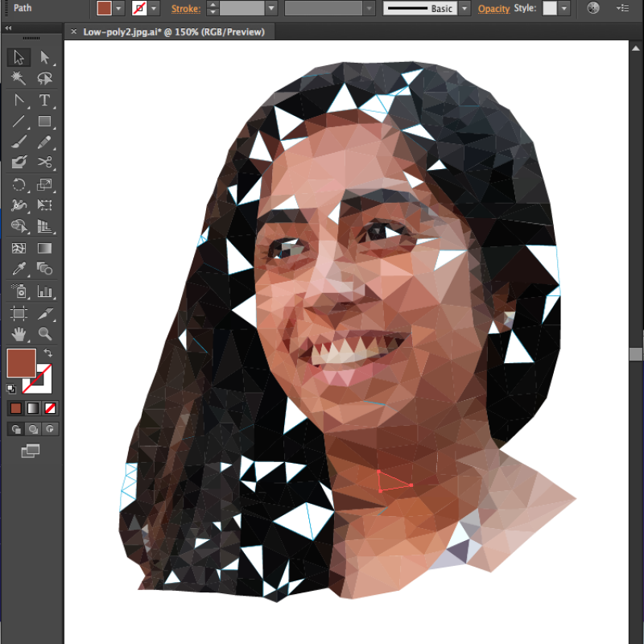Click the large brown Fill color swatch
Image resolution: width=644 pixels, height=644 pixels.
(x=21, y=363)
